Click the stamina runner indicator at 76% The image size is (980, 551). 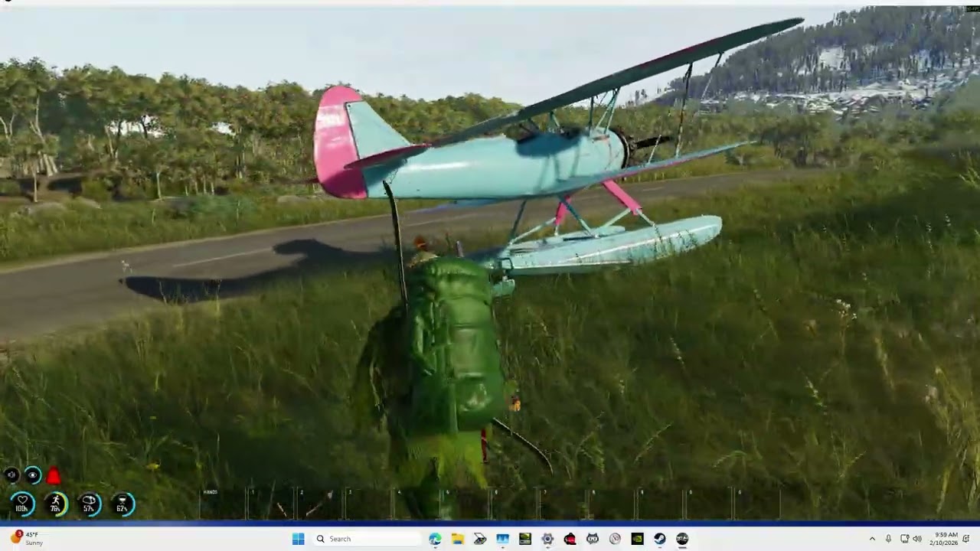(56, 504)
